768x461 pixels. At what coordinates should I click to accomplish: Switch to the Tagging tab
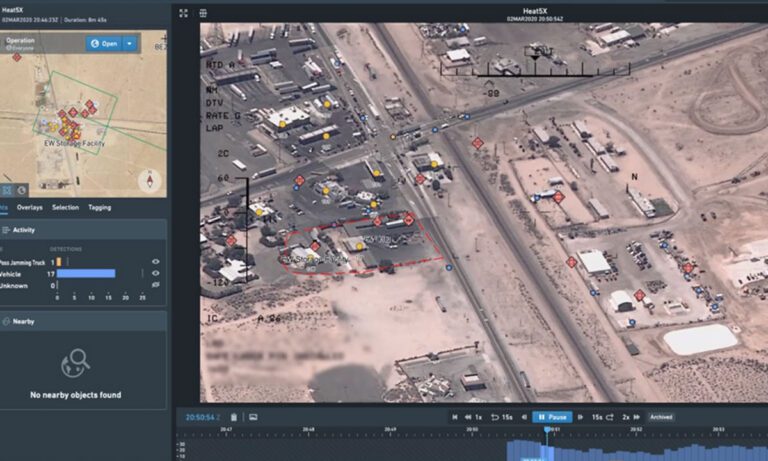[100, 207]
